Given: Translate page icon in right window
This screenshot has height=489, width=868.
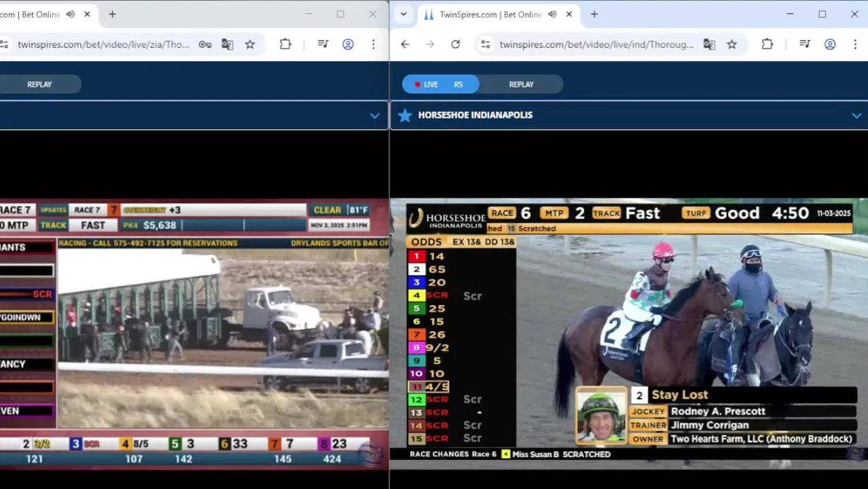Looking at the screenshot, I should tap(709, 44).
